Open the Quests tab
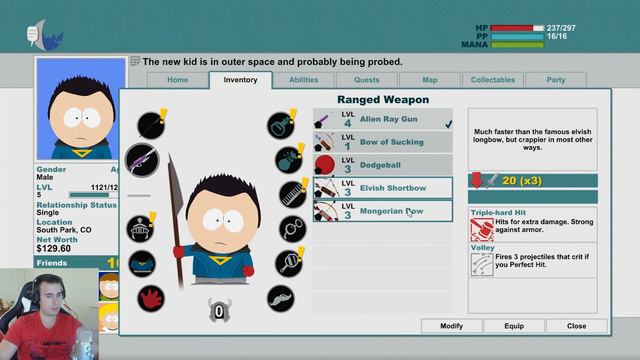The image size is (640, 360). [x=367, y=80]
